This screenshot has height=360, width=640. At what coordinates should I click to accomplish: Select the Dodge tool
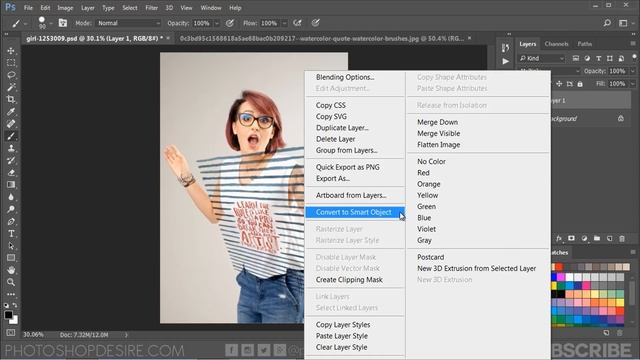point(11,209)
